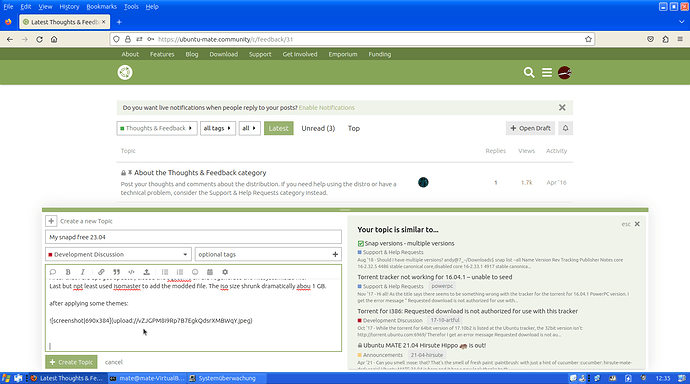Image resolution: width=690 pixels, height=384 pixels.
Task: Toggle the Snap versions topic checkbox
Action: coord(361,243)
